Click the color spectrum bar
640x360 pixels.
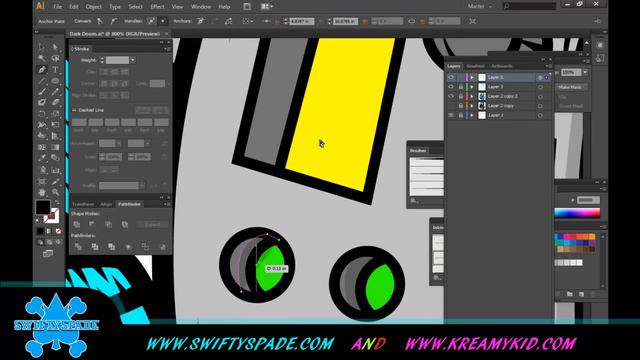pyautogui.click(x=577, y=213)
